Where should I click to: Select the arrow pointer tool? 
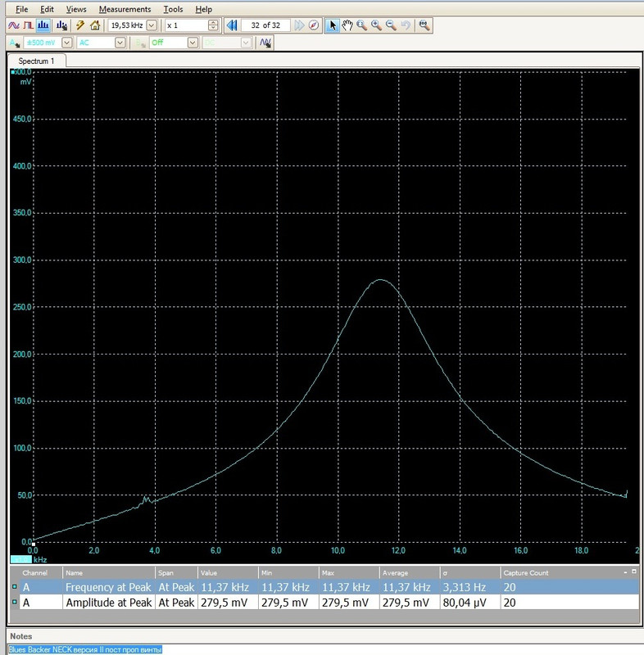(x=332, y=25)
